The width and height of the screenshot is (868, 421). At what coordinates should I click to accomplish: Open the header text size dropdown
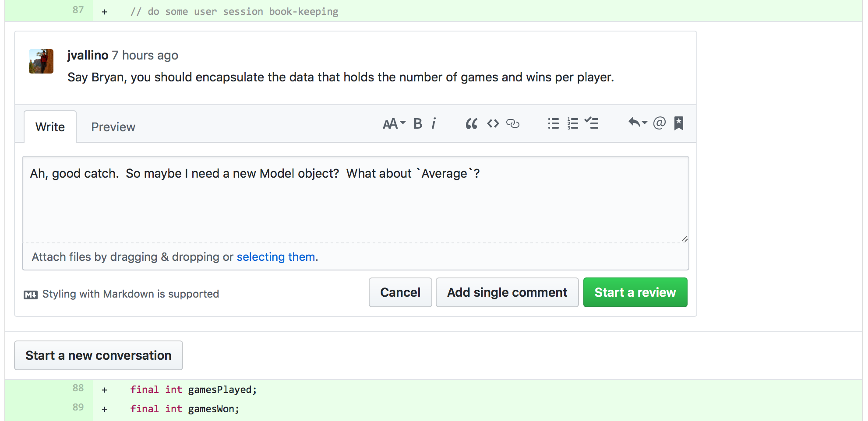pos(394,124)
